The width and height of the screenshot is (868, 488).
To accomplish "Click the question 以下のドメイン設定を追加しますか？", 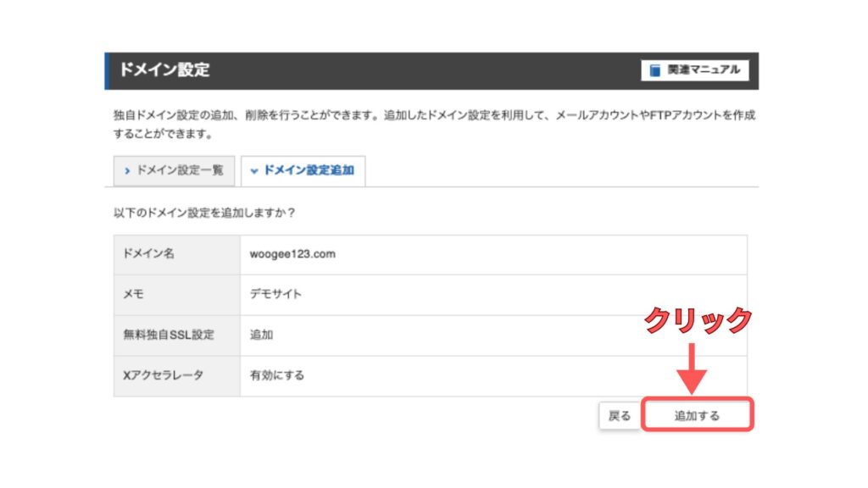I will (x=205, y=213).
